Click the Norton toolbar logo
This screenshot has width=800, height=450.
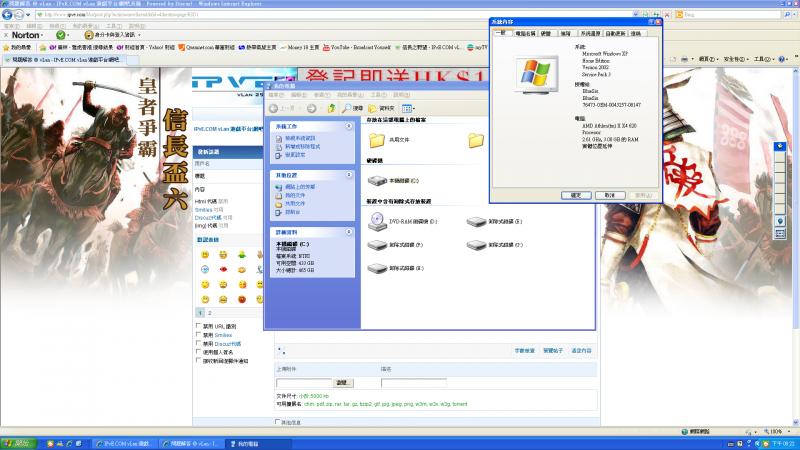[25, 34]
